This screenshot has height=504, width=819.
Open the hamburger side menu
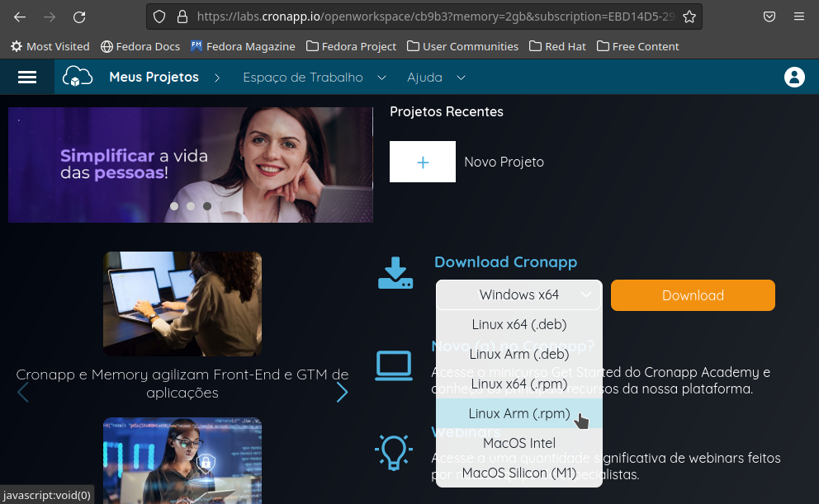[27, 78]
